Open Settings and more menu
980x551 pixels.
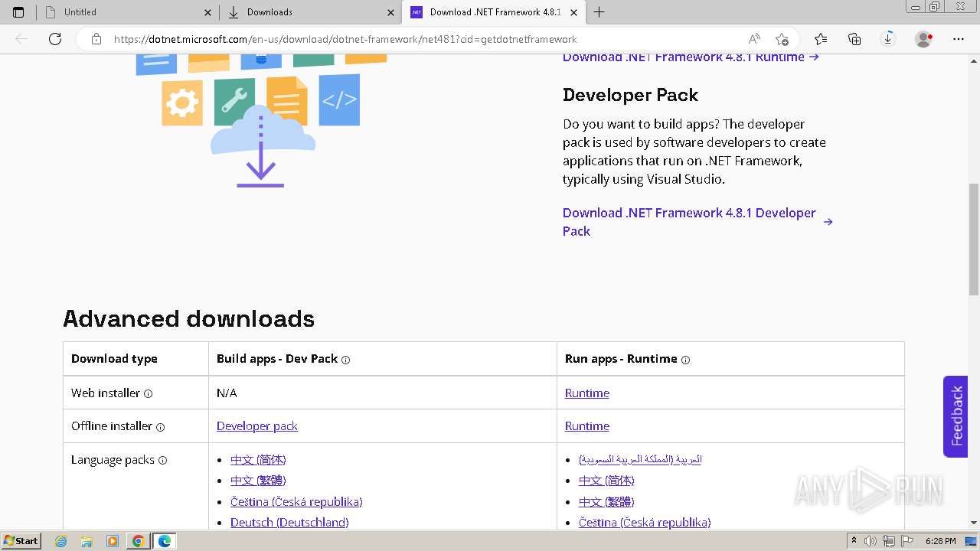[959, 39]
